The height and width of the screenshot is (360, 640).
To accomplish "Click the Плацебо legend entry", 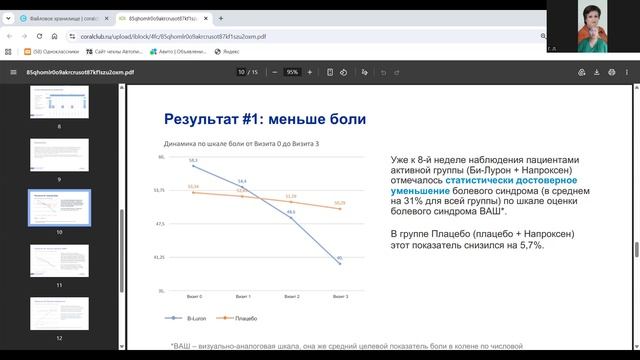I will coord(237,318).
